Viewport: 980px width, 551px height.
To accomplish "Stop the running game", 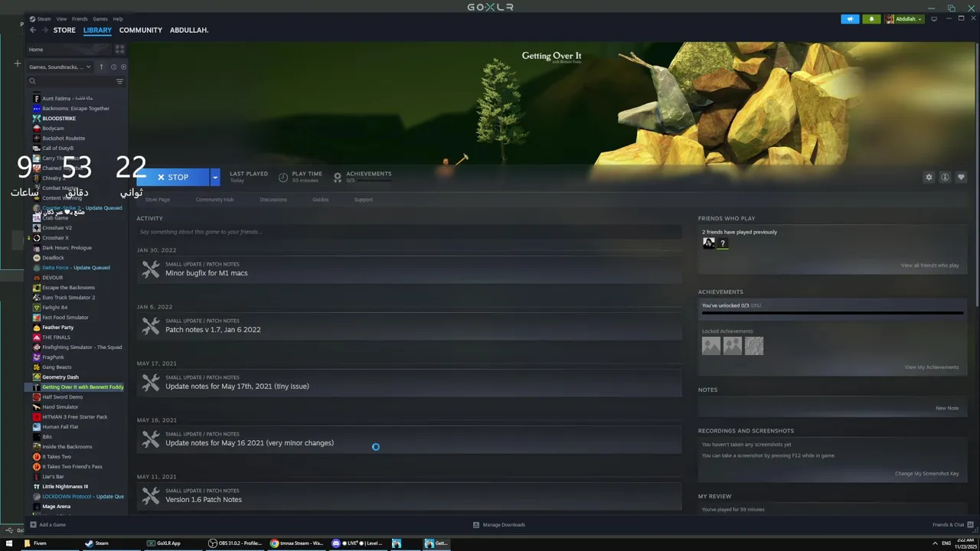I will click(x=173, y=178).
